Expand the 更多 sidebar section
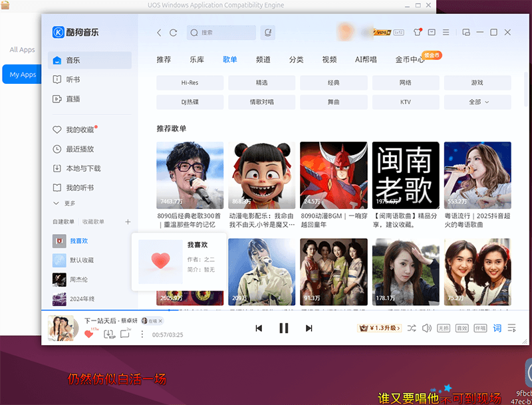 tap(65, 203)
